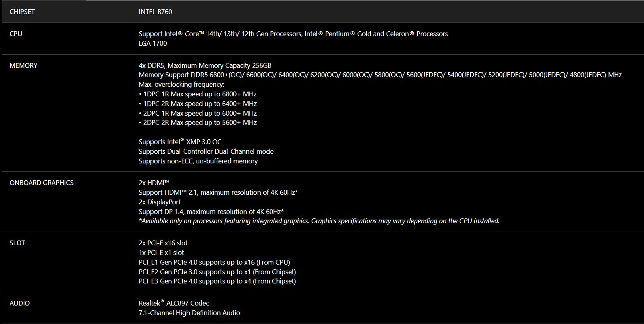Select the Supports Intel XMP 3.0 OC line
The image size is (644, 324).
pos(180,142)
